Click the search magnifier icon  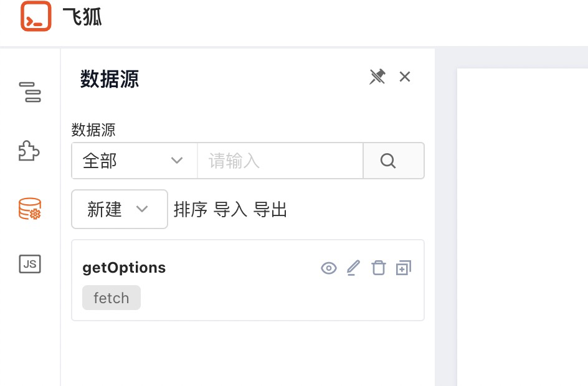point(388,160)
